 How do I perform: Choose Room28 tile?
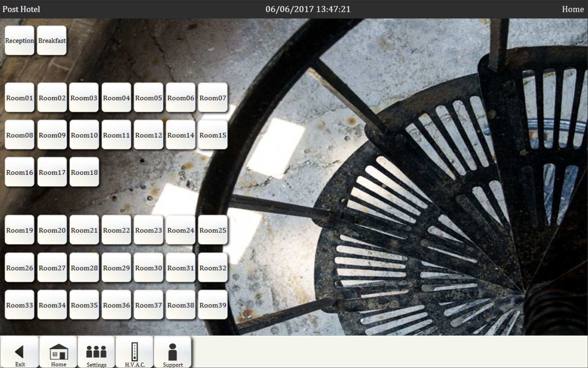tap(84, 268)
